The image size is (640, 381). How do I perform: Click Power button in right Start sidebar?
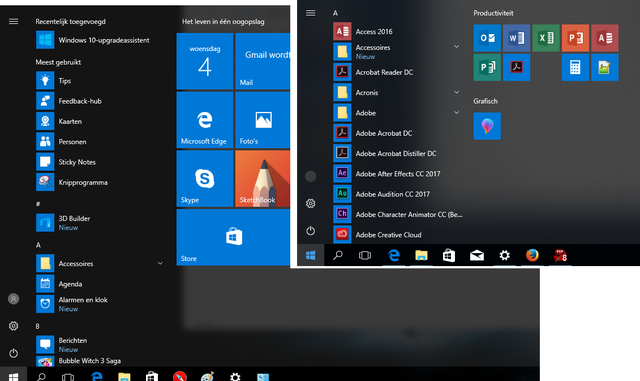tap(311, 231)
